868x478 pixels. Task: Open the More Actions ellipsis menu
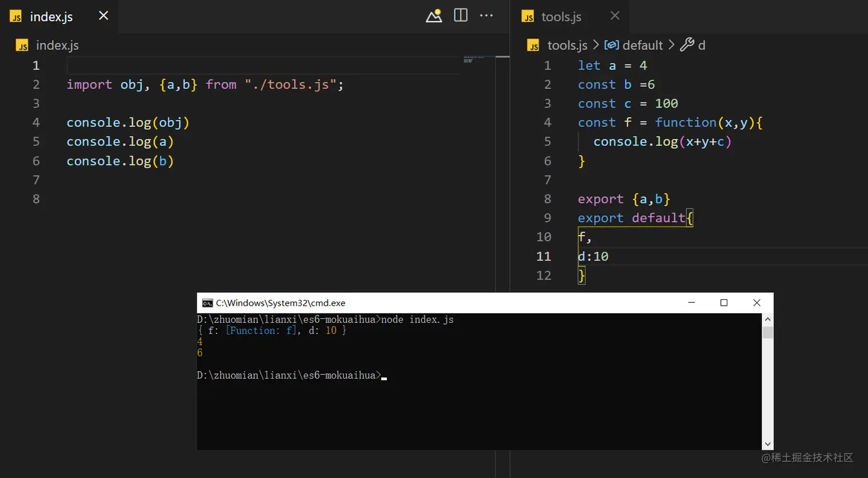[486, 16]
